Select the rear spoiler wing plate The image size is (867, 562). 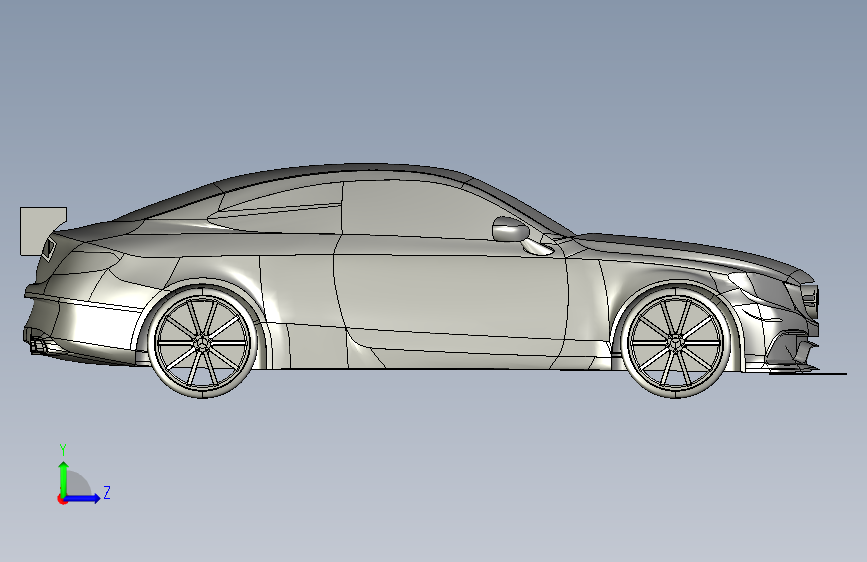[39, 230]
